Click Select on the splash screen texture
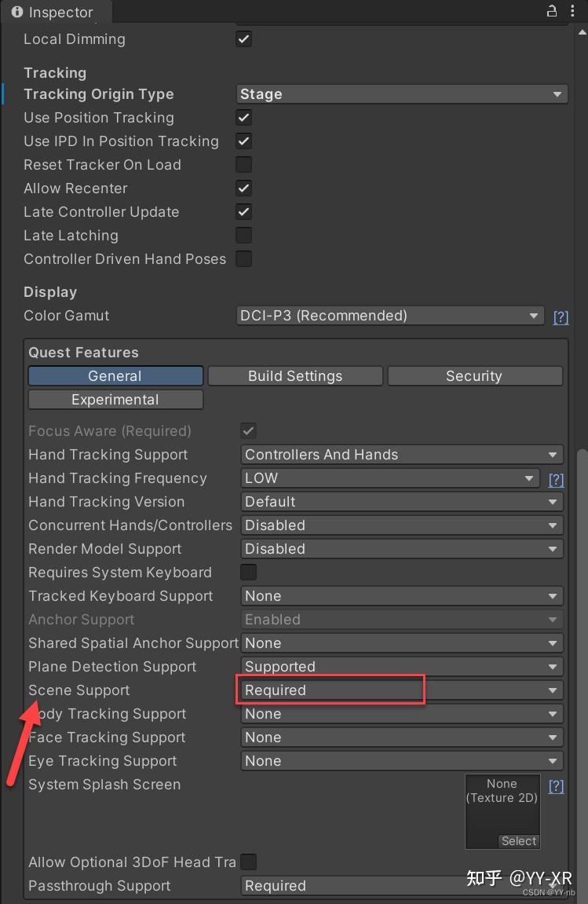588x904 pixels. (x=518, y=840)
